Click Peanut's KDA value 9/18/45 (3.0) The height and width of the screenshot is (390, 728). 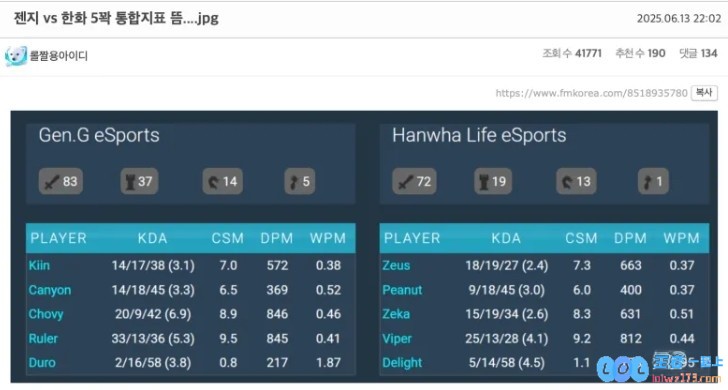[507, 290]
